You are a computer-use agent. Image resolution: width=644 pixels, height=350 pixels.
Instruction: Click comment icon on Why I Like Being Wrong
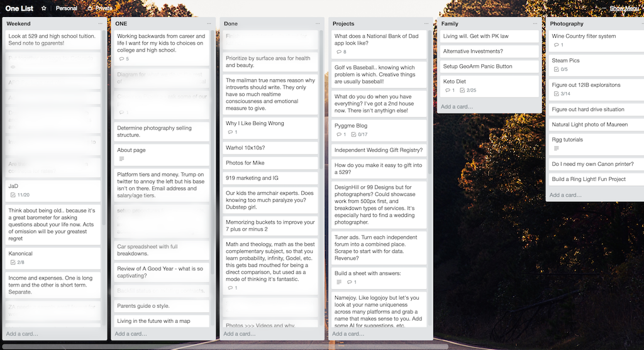[x=230, y=133]
